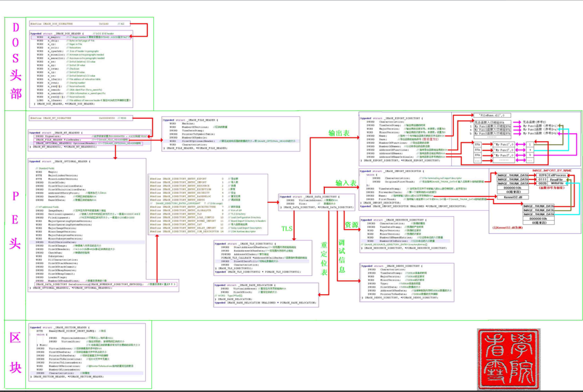
Task: Select the green 输入表 label
Action: (x=346, y=183)
